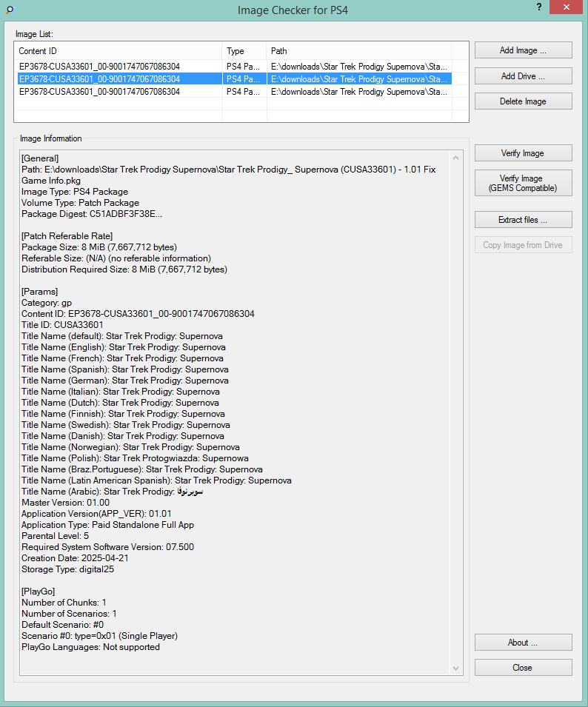Click the '[PlayGo]' section heading
This screenshot has height=707, width=588.
(x=39, y=591)
